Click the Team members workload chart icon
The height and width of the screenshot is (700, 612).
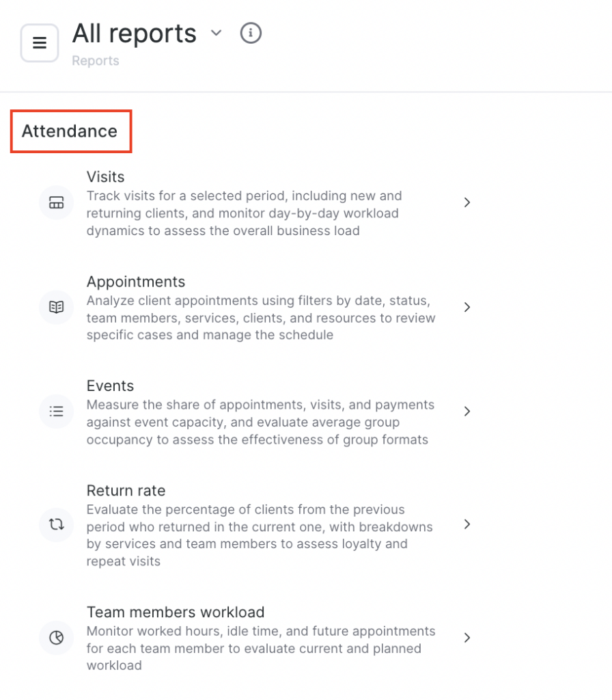pyautogui.click(x=56, y=637)
